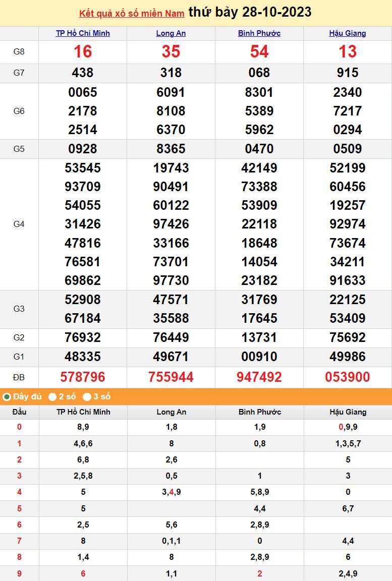Click the G2 number 13731
The height and width of the screenshot is (581, 392).
(259, 337)
